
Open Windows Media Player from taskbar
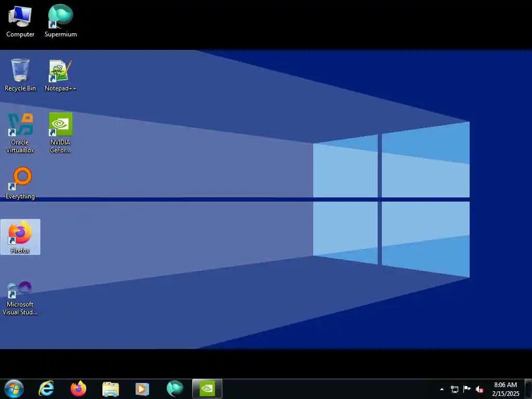click(142, 389)
